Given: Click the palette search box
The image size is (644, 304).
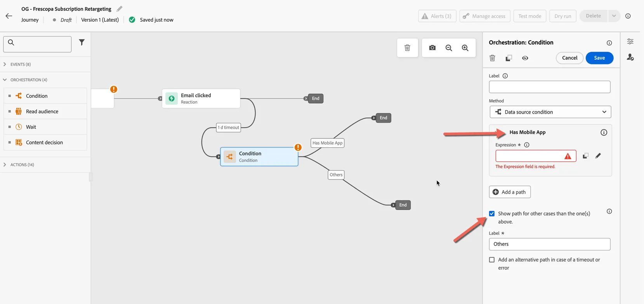Looking at the screenshot, I should pyautogui.click(x=37, y=44).
